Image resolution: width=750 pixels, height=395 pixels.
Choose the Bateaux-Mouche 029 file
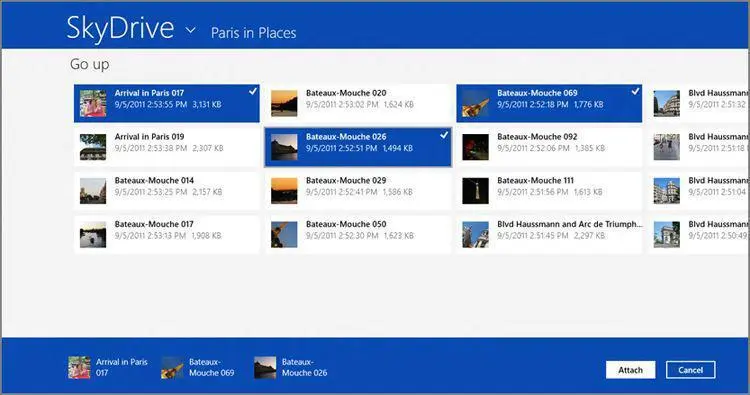pyautogui.click(x=358, y=191)
